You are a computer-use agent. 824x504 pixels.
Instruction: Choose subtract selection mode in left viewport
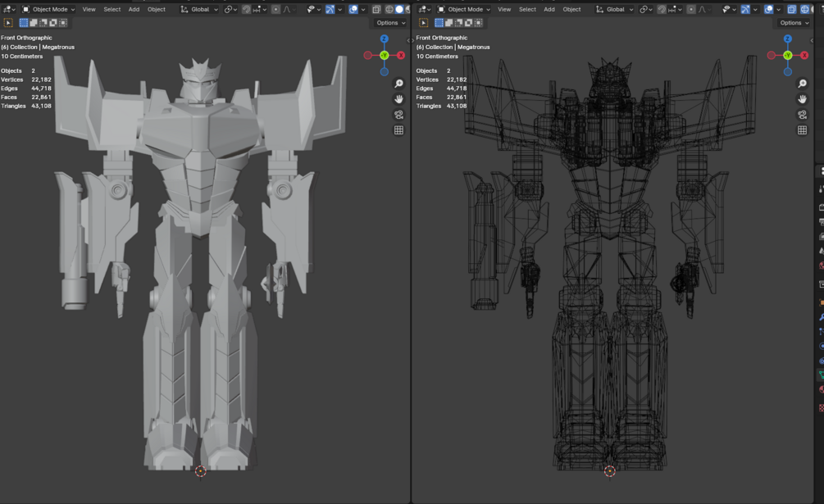pos(43,23)
